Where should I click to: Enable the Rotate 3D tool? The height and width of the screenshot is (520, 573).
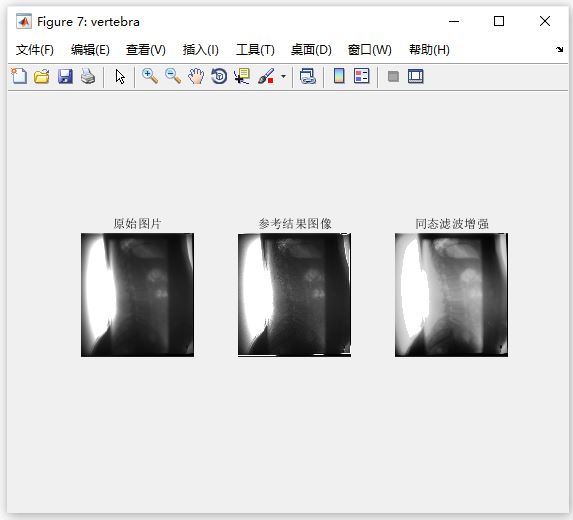click(219, 76)
